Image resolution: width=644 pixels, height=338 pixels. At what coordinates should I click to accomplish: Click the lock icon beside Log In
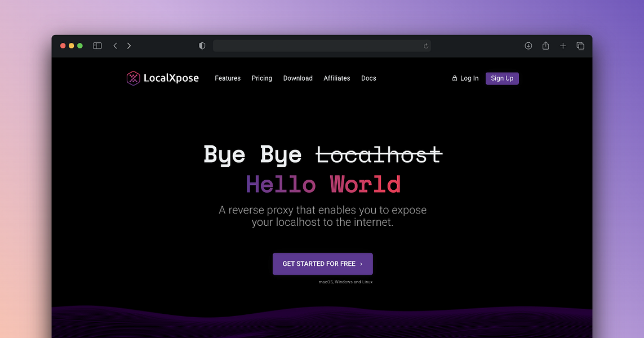tap(455, 78)
